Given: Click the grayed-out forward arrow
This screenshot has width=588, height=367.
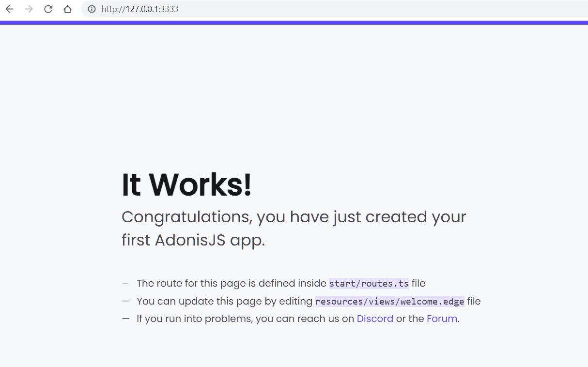Looking at the screenshot, I should click(28, 9).
